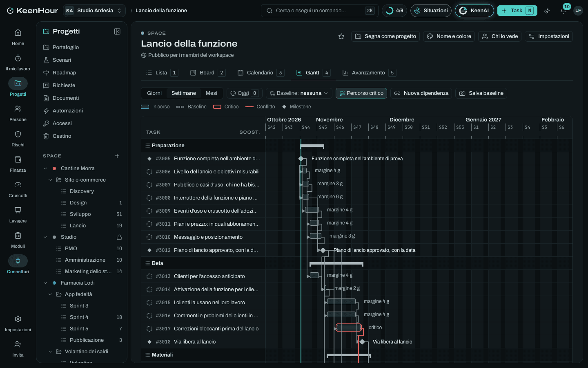The image size is (588, 368).
Task: Click Segna come progetto button
Action: 385,36
